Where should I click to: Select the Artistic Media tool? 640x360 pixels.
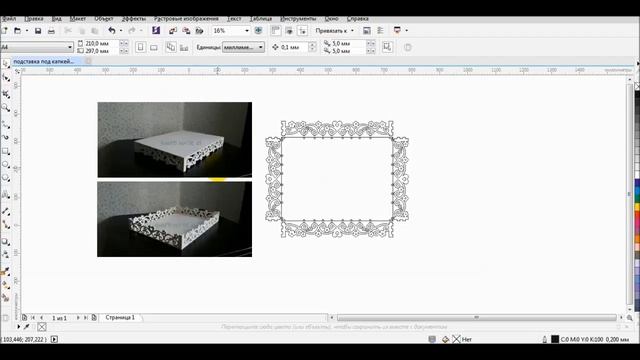coord(6,138)
